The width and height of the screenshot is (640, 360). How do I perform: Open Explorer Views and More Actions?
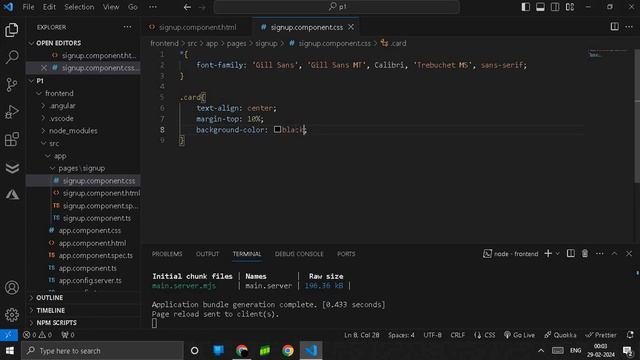[127, 27]
